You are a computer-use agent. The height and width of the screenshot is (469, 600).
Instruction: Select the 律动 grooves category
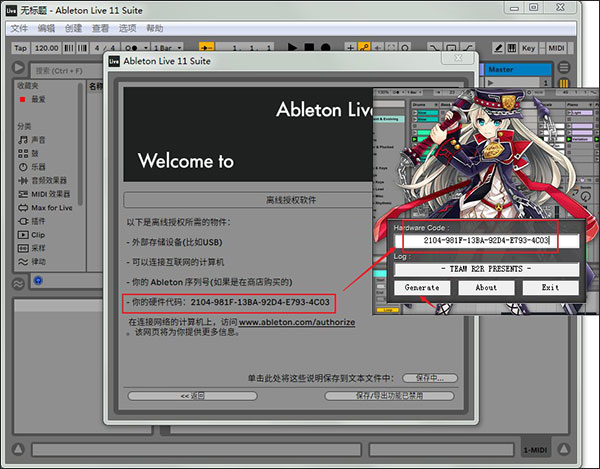click(32, 262)
